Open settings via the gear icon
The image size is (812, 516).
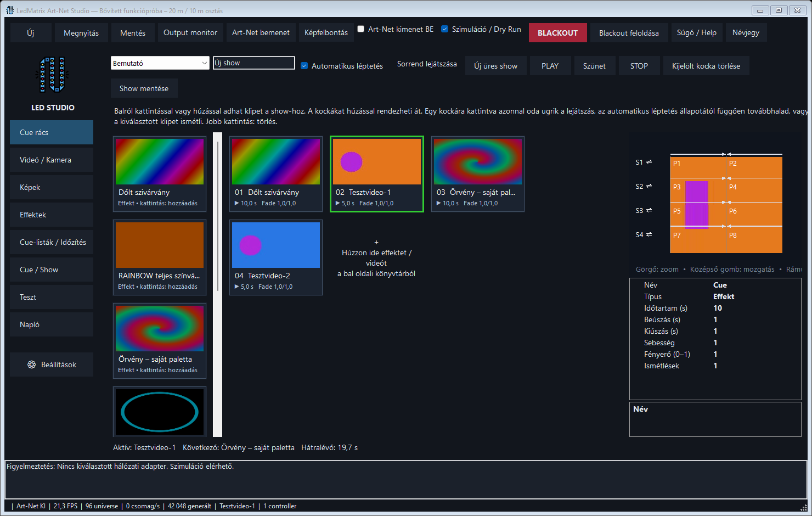32,364
